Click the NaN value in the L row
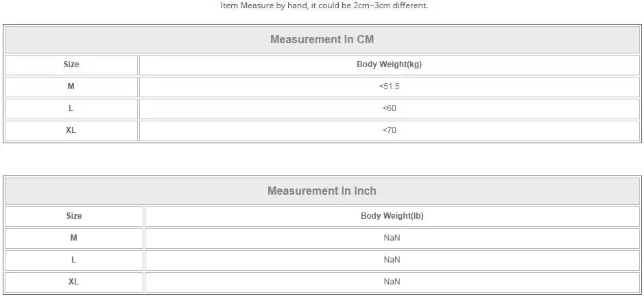 [x=392, y=260]
